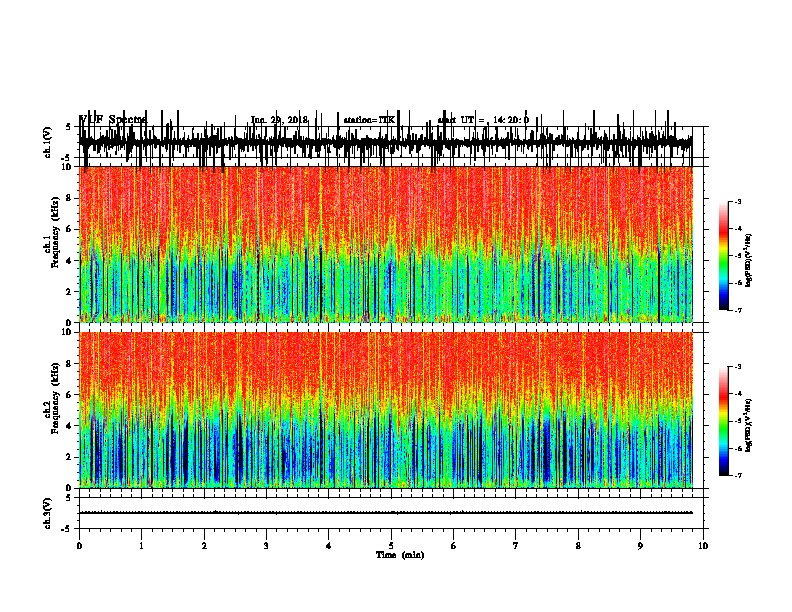This screenshot has width=792, height=612.
Task: Click the ch.2 Frequency (kHz) axis label
Action: coord(53,398)
